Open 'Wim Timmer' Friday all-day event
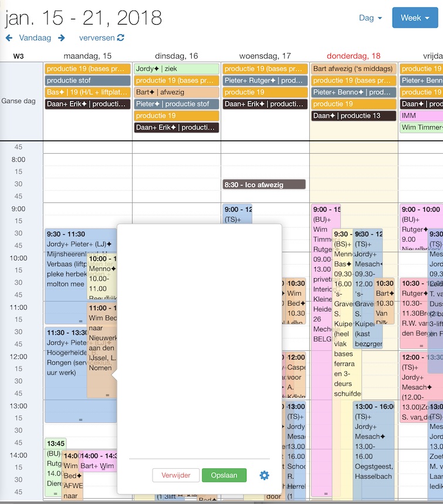Image resolution: width=443 pixels, height=504 pixels. click(421, 127)
